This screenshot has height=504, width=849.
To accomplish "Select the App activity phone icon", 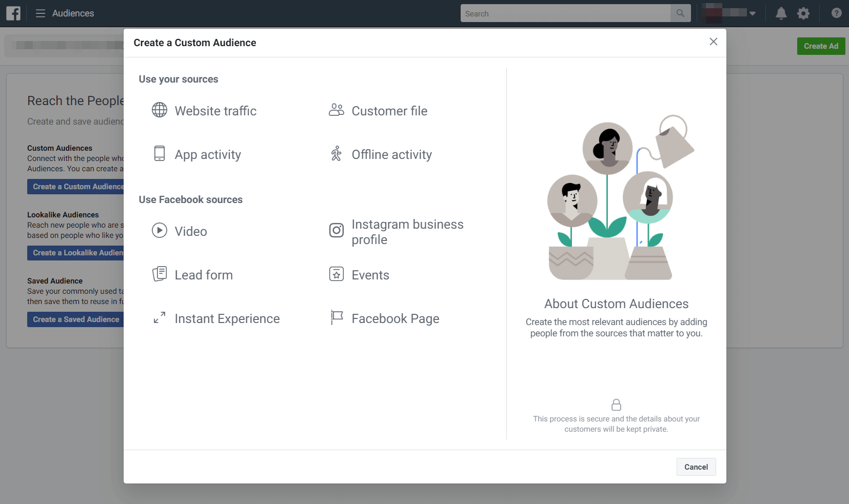I will coord(160,153).
